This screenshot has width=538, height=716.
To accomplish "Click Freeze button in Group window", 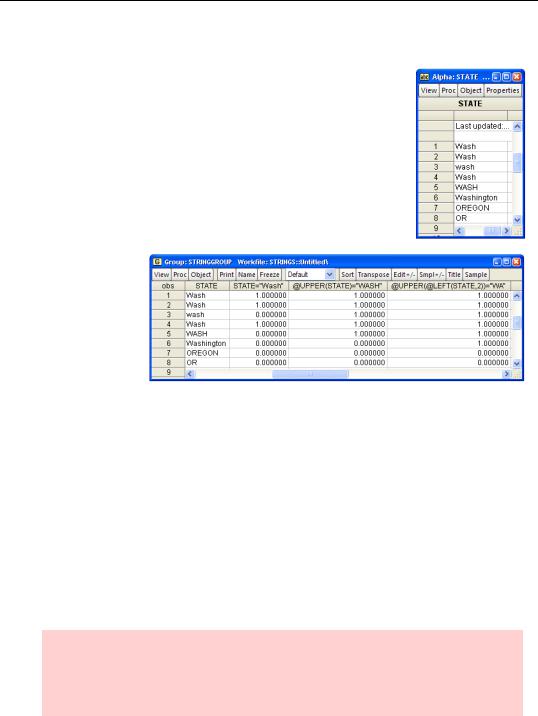I will (269, 274).
